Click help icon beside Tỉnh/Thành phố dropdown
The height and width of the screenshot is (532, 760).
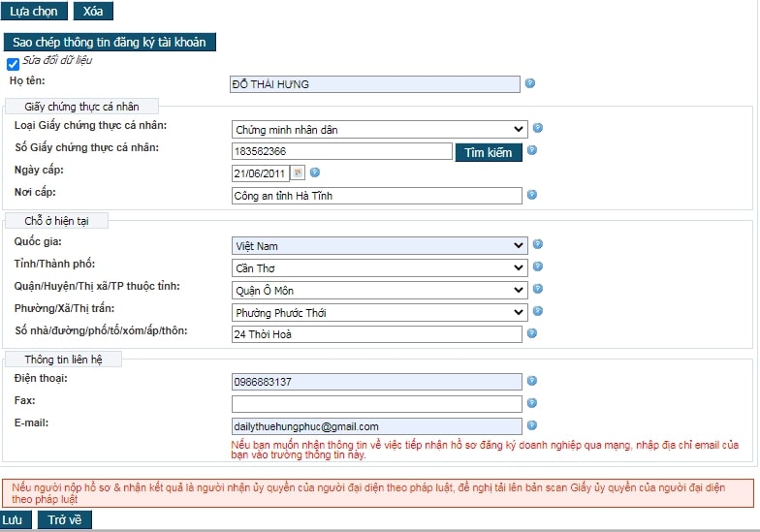click(x=538, y=266)
